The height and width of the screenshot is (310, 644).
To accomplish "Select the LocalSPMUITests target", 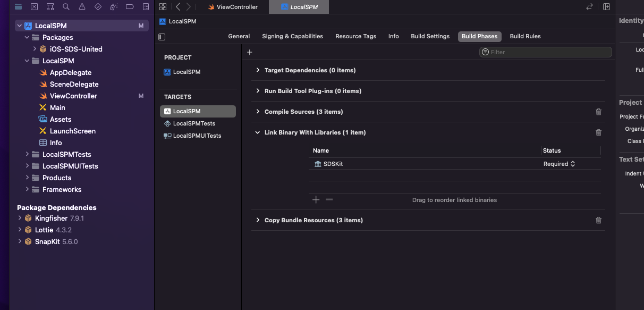I will pos(192,136).
